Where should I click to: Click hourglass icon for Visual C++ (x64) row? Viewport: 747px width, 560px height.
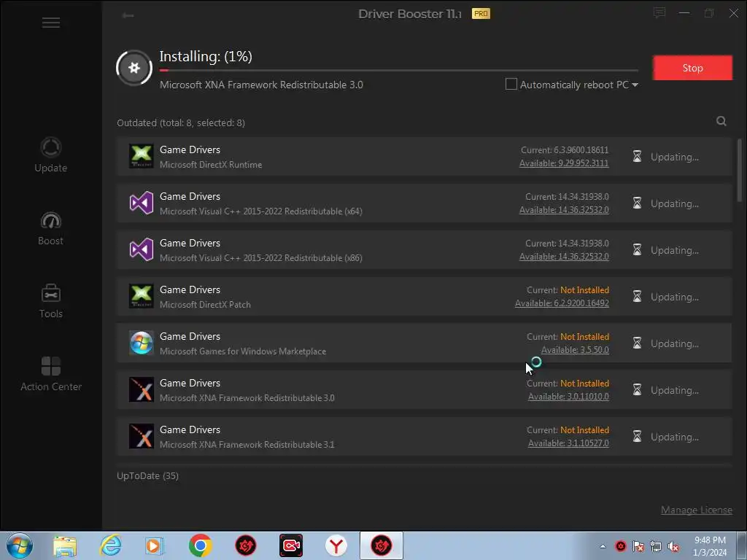point(637,203)
